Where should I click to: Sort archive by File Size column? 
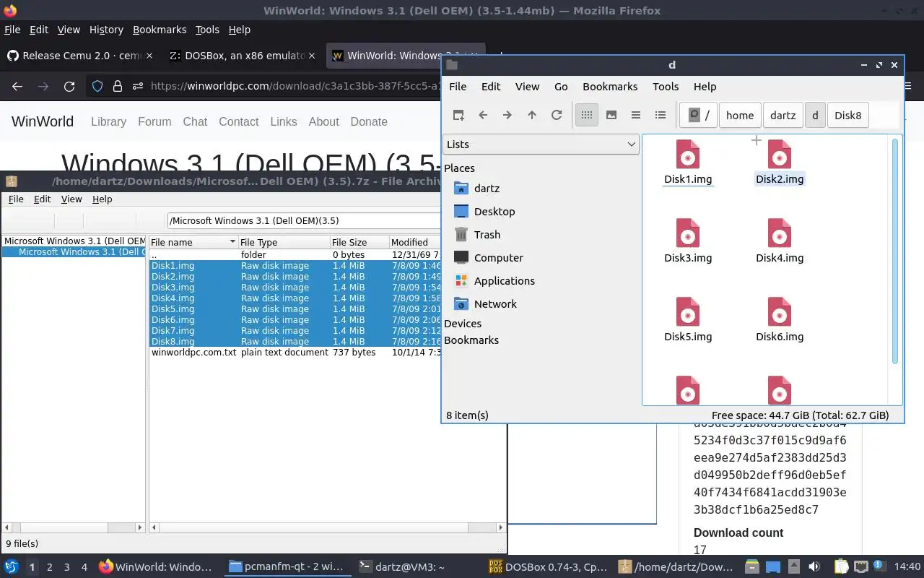click(359, 242)
